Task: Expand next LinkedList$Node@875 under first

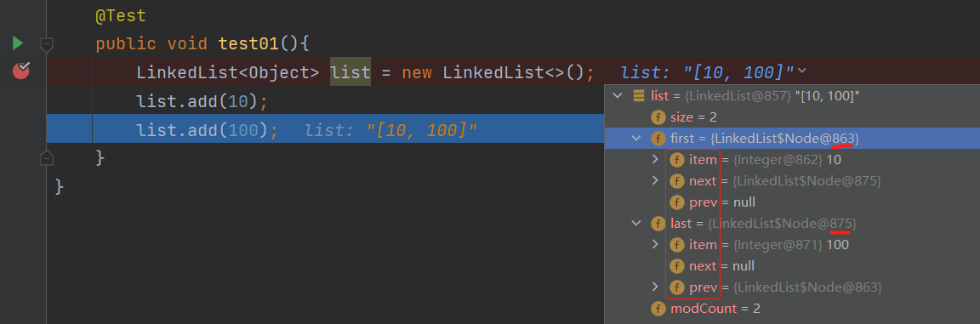Action: pyautogui.click(x=656, y=181)
